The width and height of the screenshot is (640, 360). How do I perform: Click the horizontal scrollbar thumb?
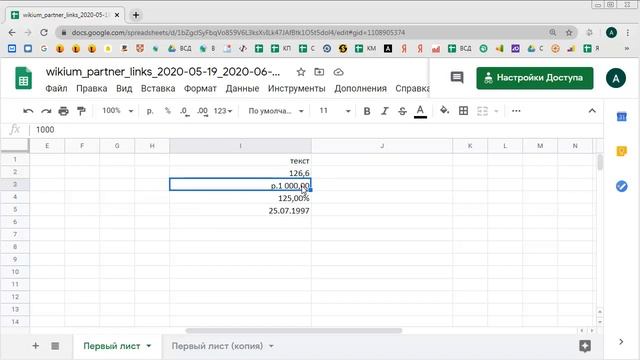tap(294, 330)
